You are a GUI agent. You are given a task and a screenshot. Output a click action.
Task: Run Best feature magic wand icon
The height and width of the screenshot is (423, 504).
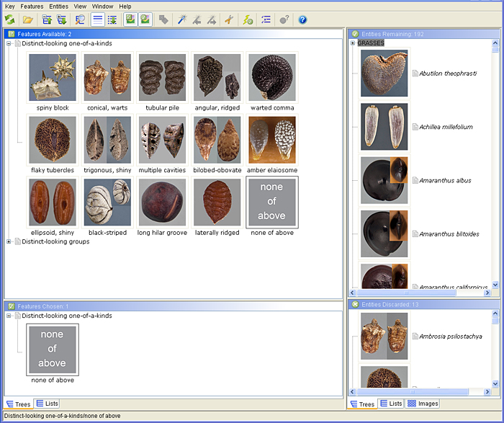click(x=182, y=20)
